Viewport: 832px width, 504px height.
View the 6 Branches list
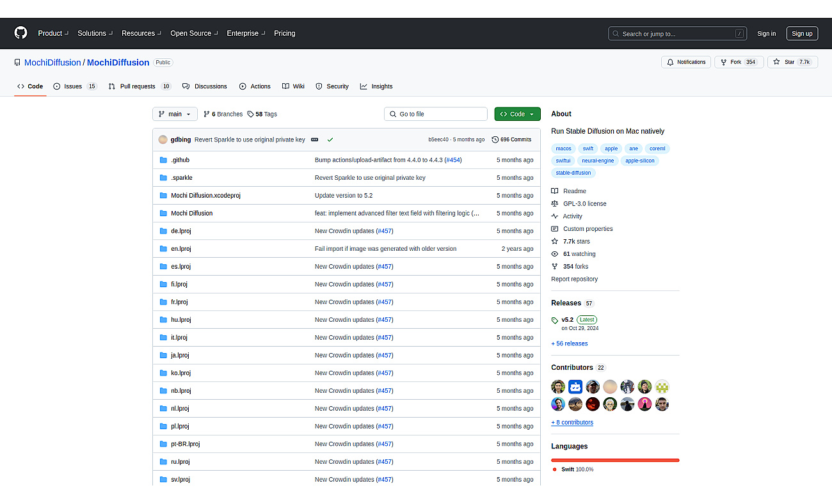click(x=223, y=114)
